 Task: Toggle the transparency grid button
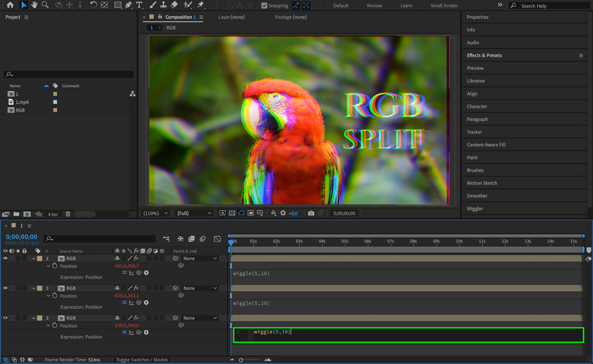click(x=232, y=213)
